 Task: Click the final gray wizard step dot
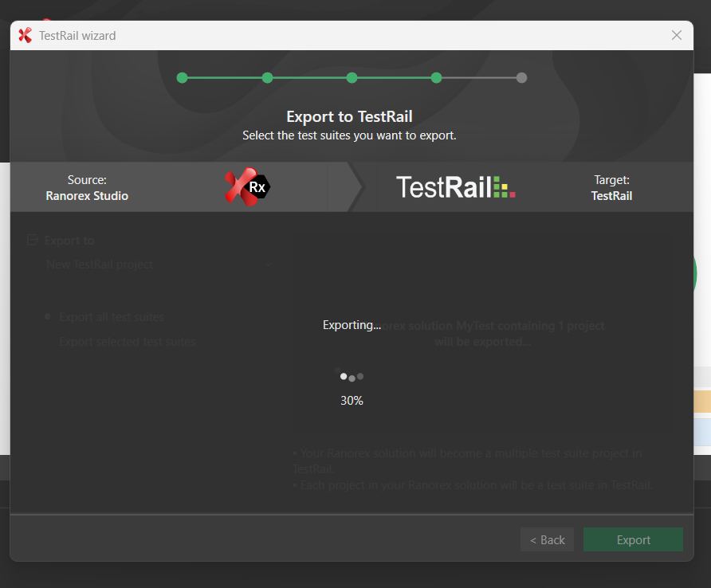pyautogui.click(x=521, y=78)
